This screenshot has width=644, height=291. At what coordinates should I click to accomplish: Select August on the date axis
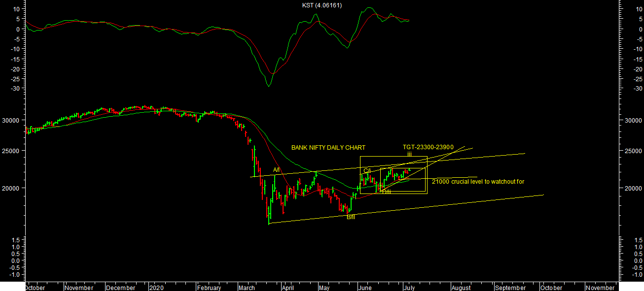pyautogui.click(x=461, y=288)
